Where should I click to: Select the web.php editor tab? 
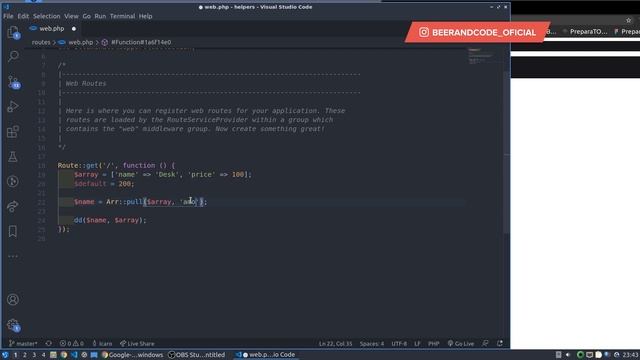pyautogui.click(x=52, y=29)
